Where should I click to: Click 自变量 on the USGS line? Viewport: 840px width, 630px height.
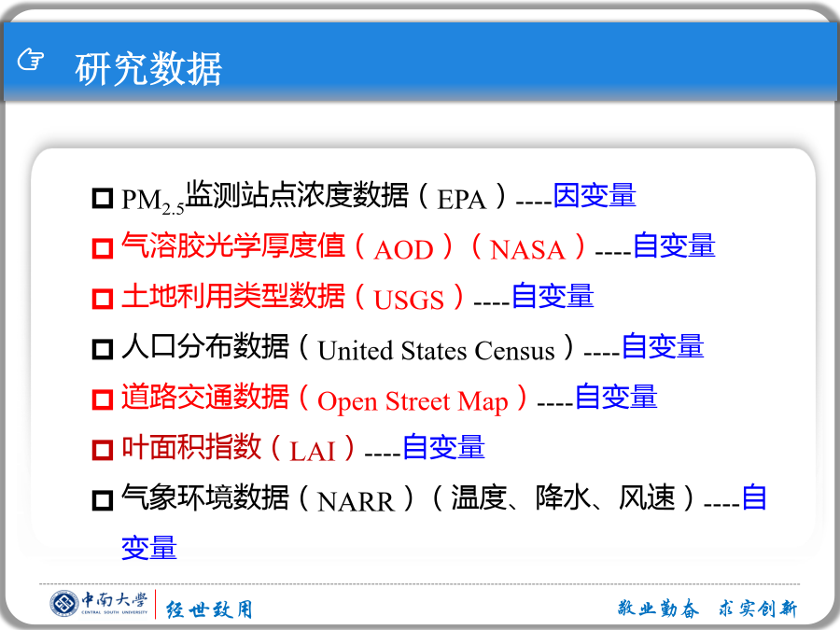coord(553,296)
